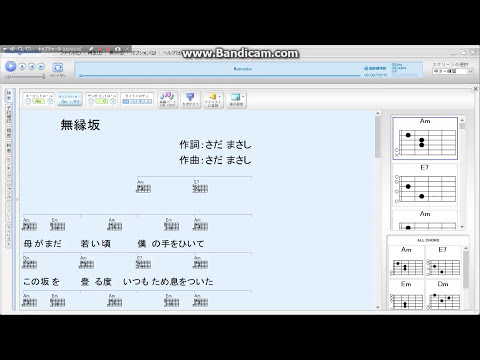Toggle the repeat mode icon

[58, 68]
